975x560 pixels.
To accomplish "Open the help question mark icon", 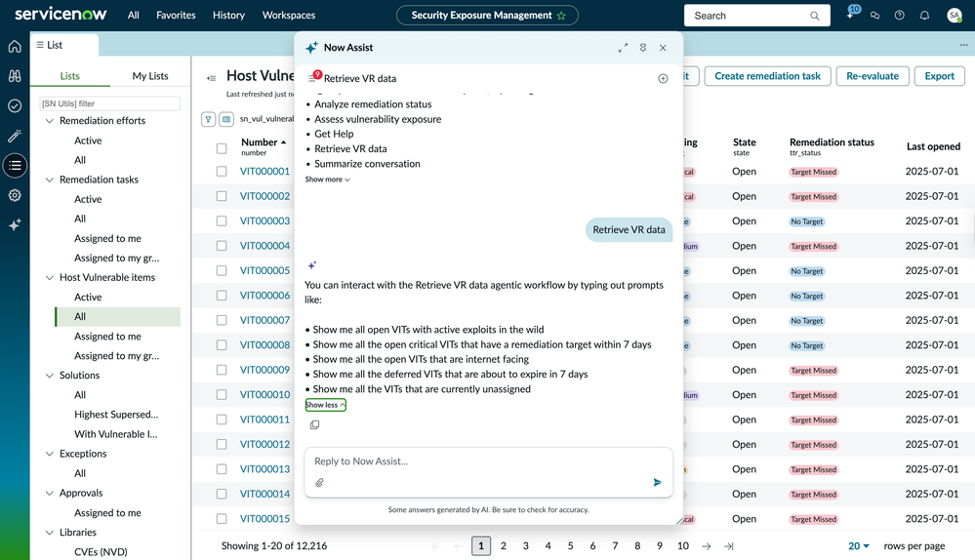I will tap(899, 16).
